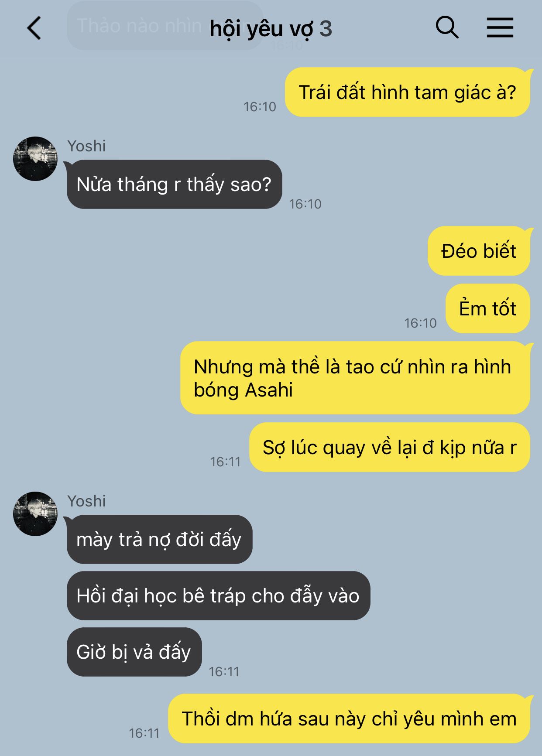Select the 'Nửa tháng r thấy sao?' message

(x=174, y=184)
